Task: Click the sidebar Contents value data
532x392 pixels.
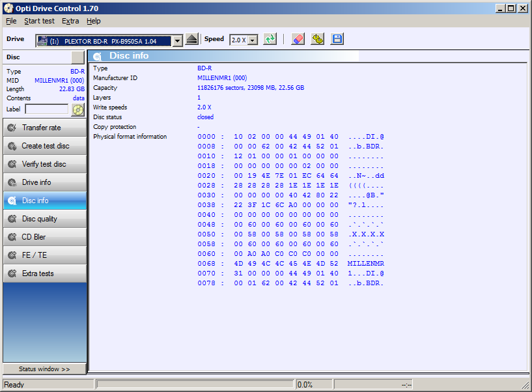Action: tap(79, 98)
